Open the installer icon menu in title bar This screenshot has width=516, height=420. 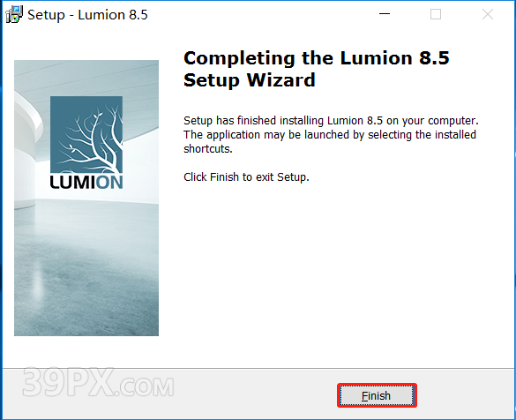click(14, 15)
